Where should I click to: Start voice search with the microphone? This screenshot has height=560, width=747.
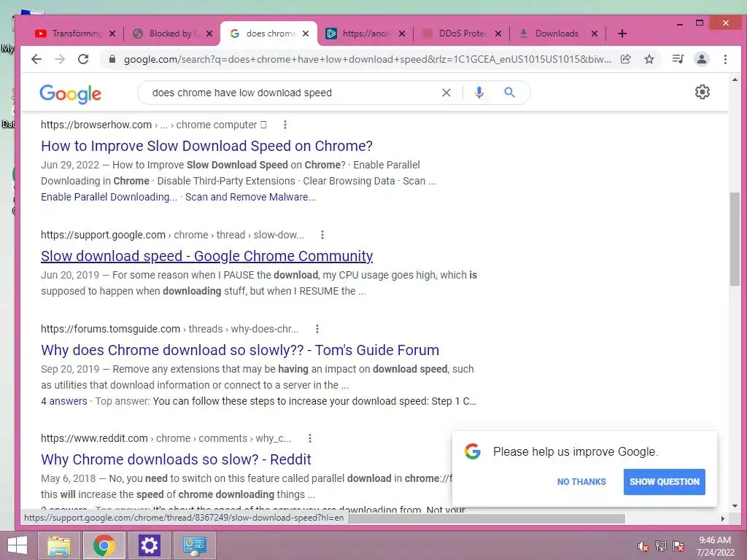click(x=479, y=93)
